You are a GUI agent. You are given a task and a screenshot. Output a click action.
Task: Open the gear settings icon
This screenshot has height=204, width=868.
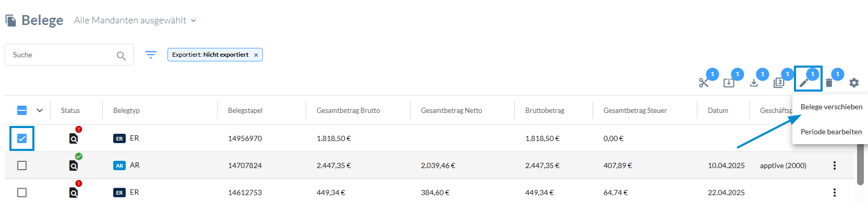click(x=854, y=83)
